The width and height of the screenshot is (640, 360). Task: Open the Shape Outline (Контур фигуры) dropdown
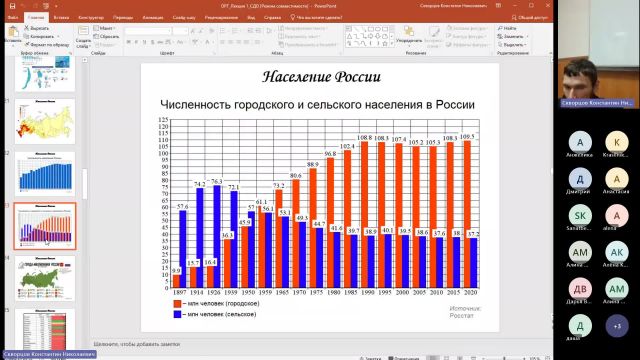pos(466,36)
